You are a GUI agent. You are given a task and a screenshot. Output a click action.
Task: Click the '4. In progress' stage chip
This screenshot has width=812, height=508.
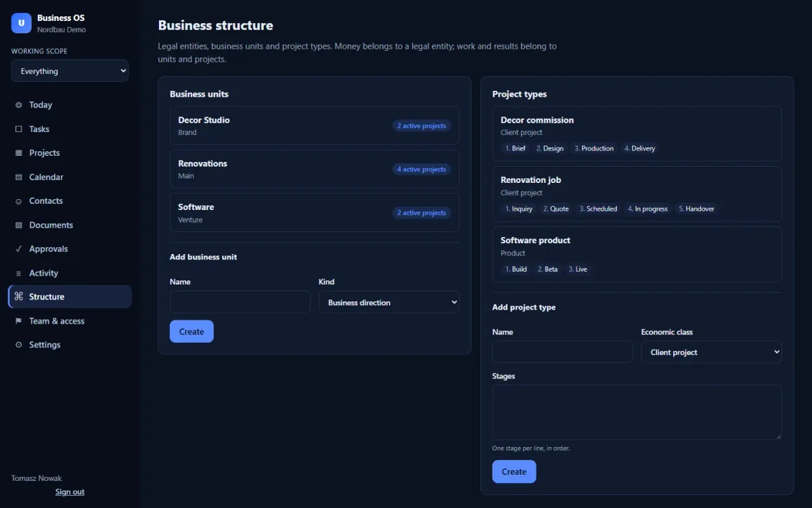[648, 209]
